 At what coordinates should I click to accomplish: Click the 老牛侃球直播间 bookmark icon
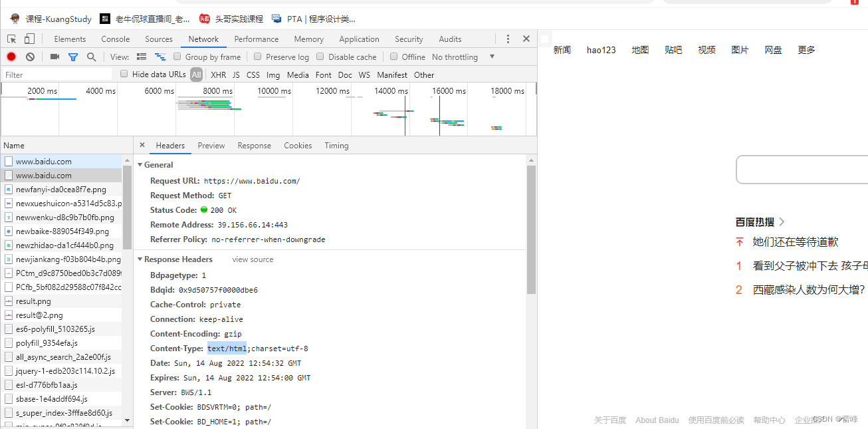pos(105,19)
